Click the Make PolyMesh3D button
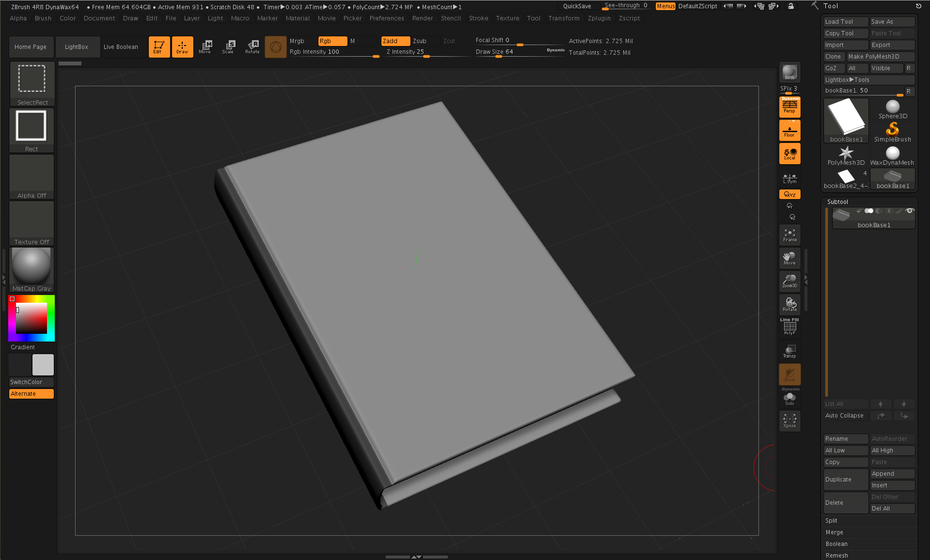 coord(880,57)
